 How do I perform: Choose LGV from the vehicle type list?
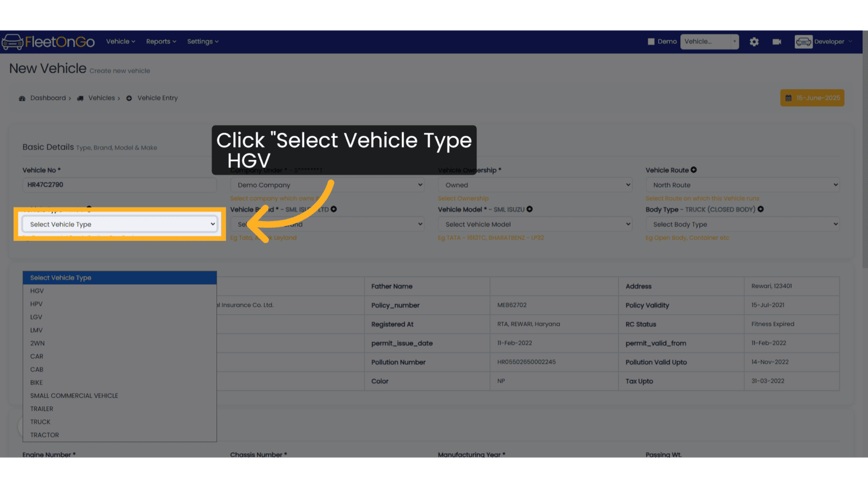click(x=119, y=317)
